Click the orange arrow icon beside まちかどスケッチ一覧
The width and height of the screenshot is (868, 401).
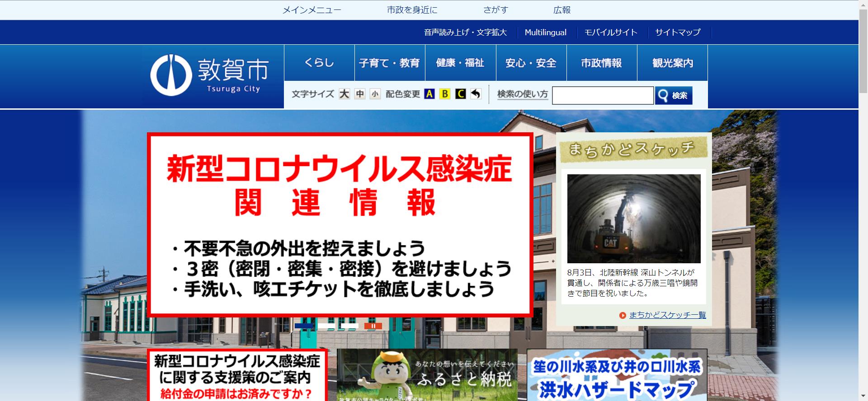pos(623,316)
